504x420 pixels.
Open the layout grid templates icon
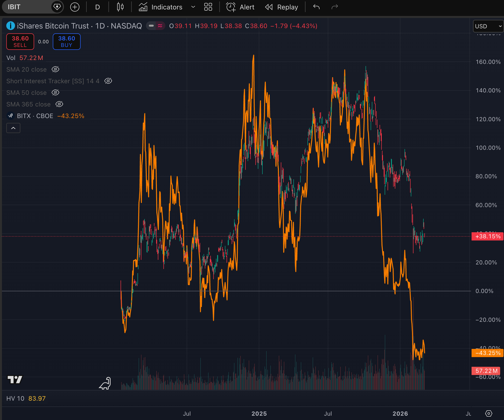pyautogui.click(x=208, y=7)
